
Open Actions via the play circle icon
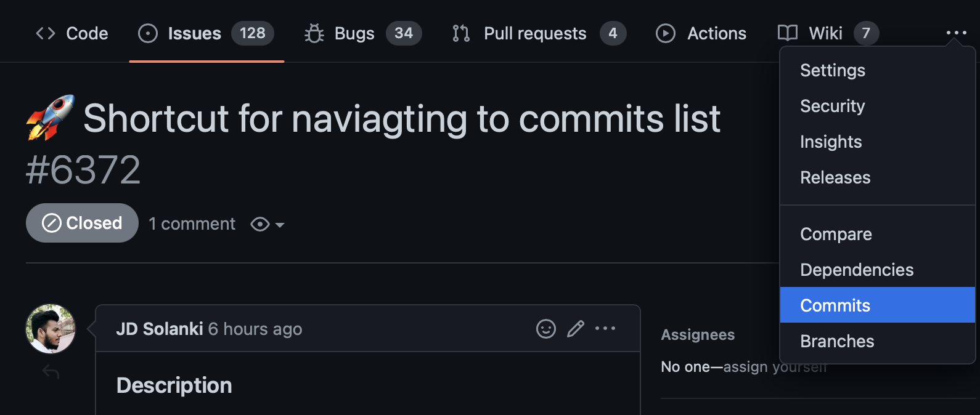[666, 33]
